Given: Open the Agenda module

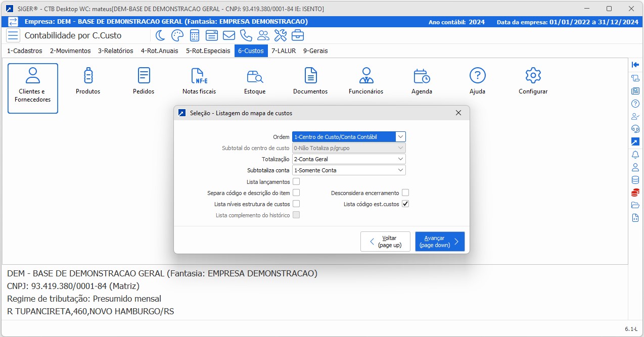Looking at the screenshot, I should click(421, 80).
